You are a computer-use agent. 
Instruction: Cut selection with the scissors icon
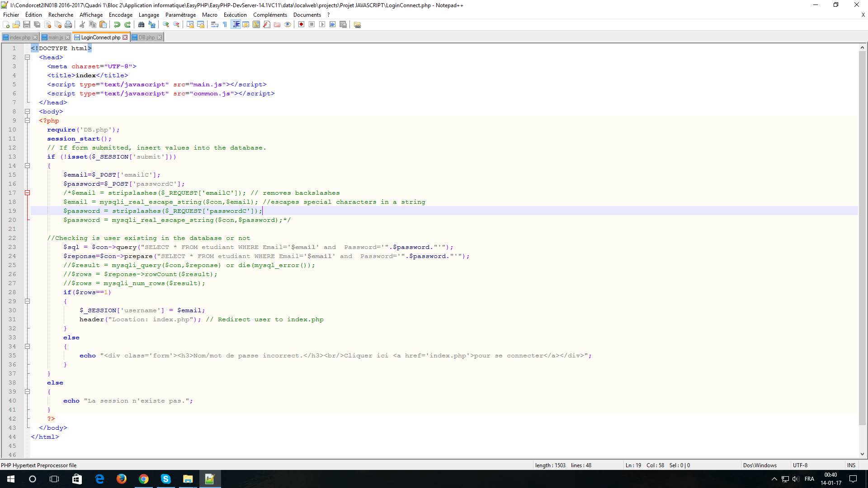click(x=82, y=25)
